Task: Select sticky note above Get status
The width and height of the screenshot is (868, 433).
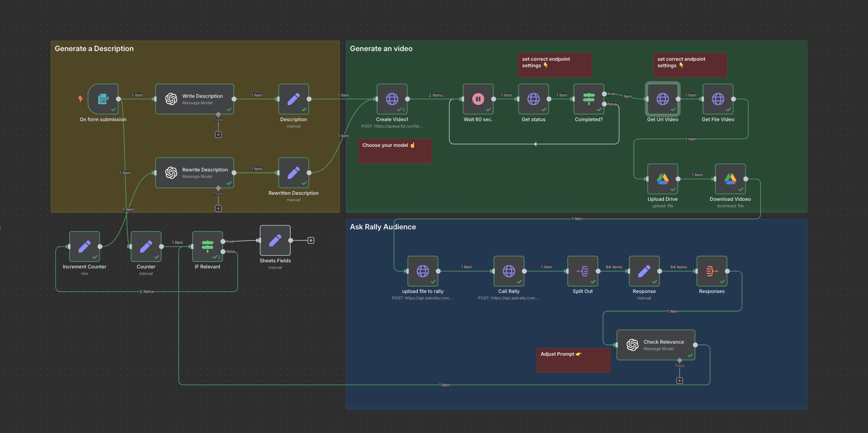Action: 555,65
